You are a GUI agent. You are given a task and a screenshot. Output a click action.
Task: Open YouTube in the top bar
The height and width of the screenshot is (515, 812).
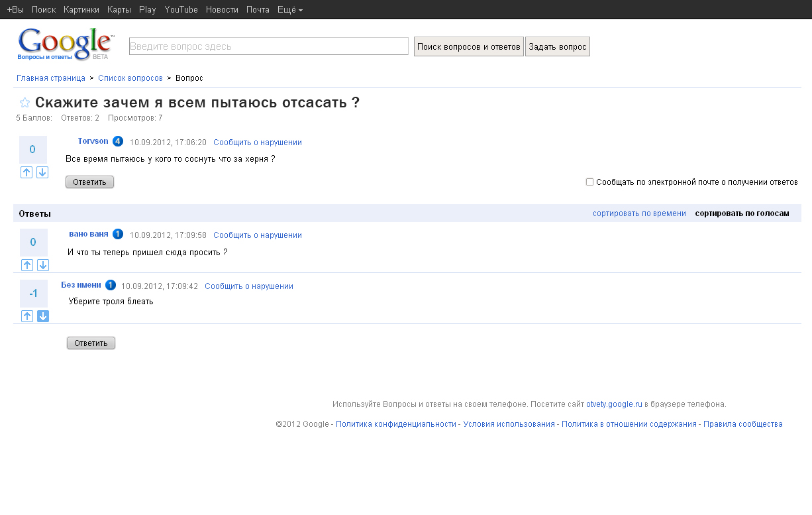pyautogui.click(x=181, y=10)
